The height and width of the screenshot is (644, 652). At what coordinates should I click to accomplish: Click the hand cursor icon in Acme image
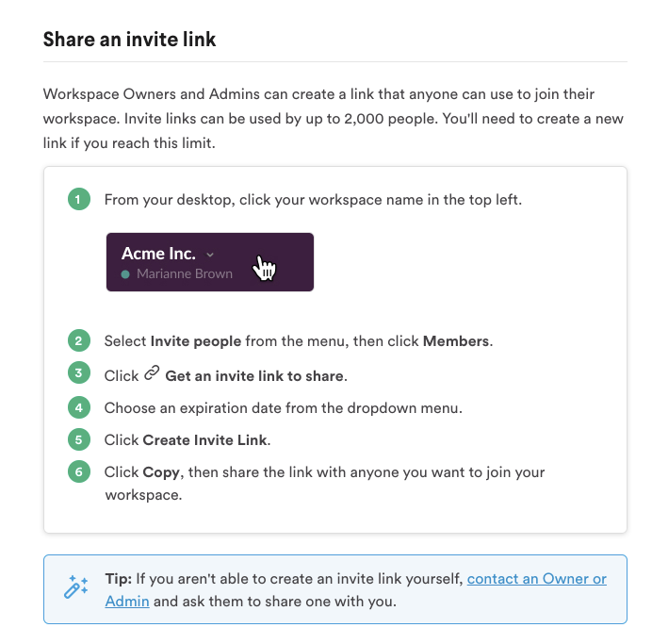pyautogui.click(x=264, y=269)
